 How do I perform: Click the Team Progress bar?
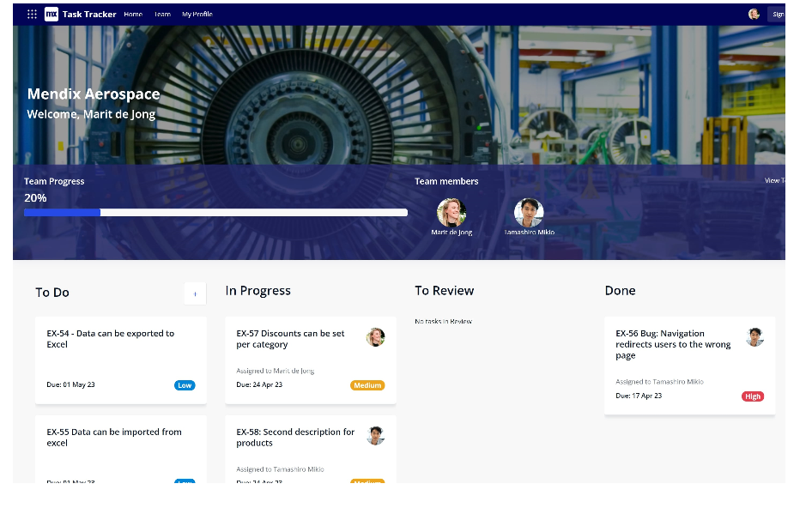coord(215,211)
